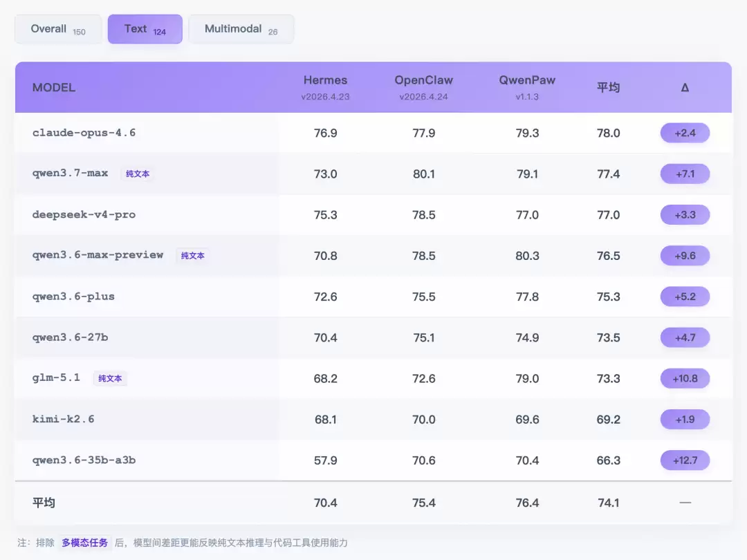747x560 pixels.
Task: Select the qwen3.6-max-preview model name
Action: pos(98,255)
